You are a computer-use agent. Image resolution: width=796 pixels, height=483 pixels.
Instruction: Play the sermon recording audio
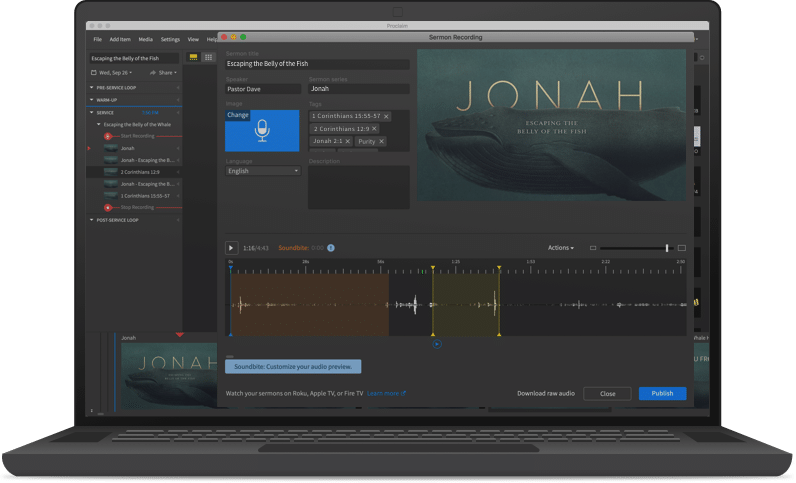[x=231, y=248]
